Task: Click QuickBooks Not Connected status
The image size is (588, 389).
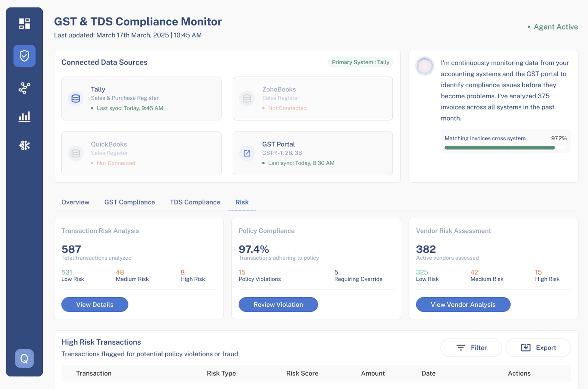Action: coord(113,163)
